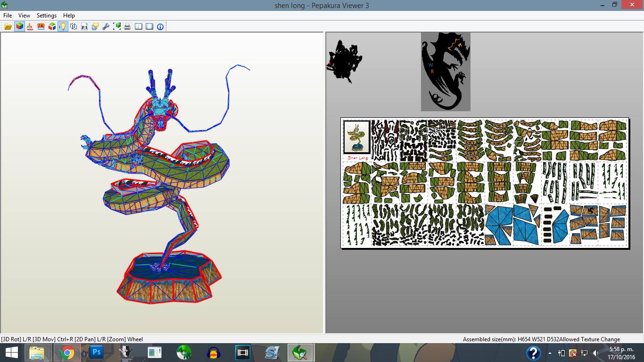
Task: Click the Pepakura Viewer taskbar icon
Action: [300, 353]
